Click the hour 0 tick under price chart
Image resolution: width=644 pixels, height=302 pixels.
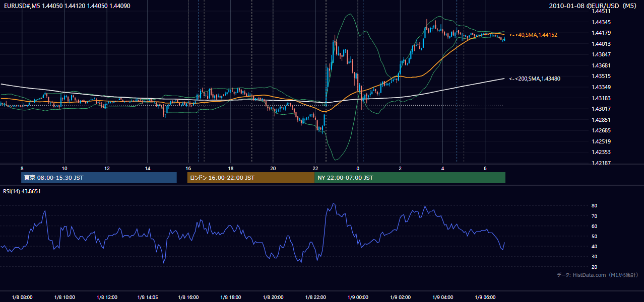pyautogui.click(x=358, y=168)
